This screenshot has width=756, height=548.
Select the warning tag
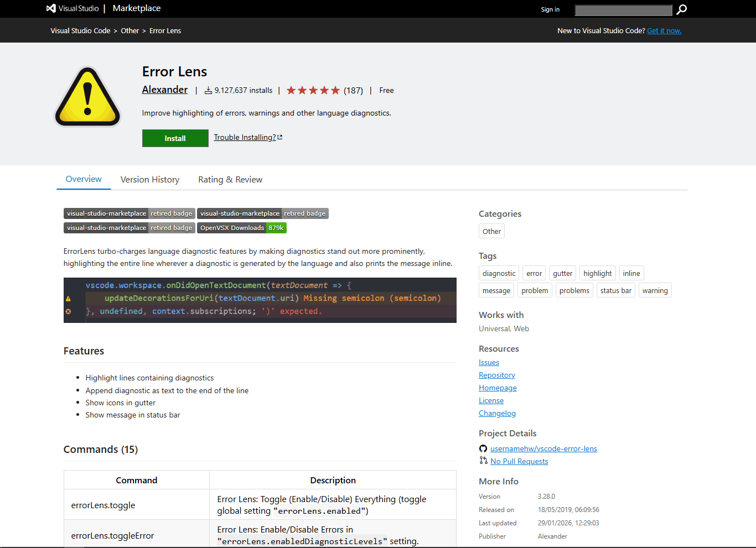coord(655,290)
